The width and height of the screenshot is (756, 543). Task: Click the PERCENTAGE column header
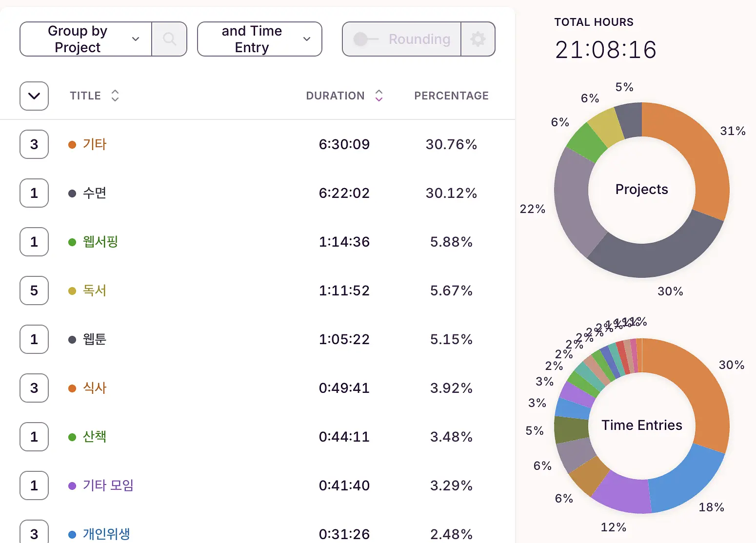[x=451, y=96]
